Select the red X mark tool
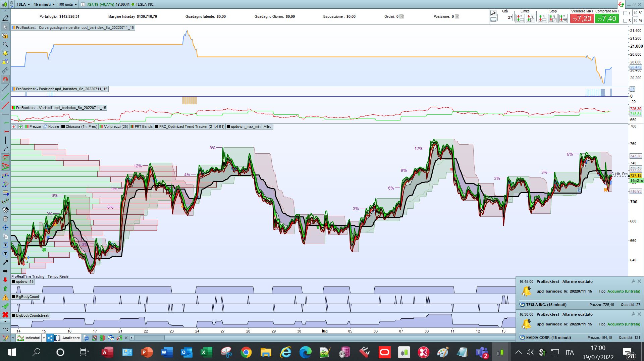This screenshot has height=361, width=644. tap(5, 315)
